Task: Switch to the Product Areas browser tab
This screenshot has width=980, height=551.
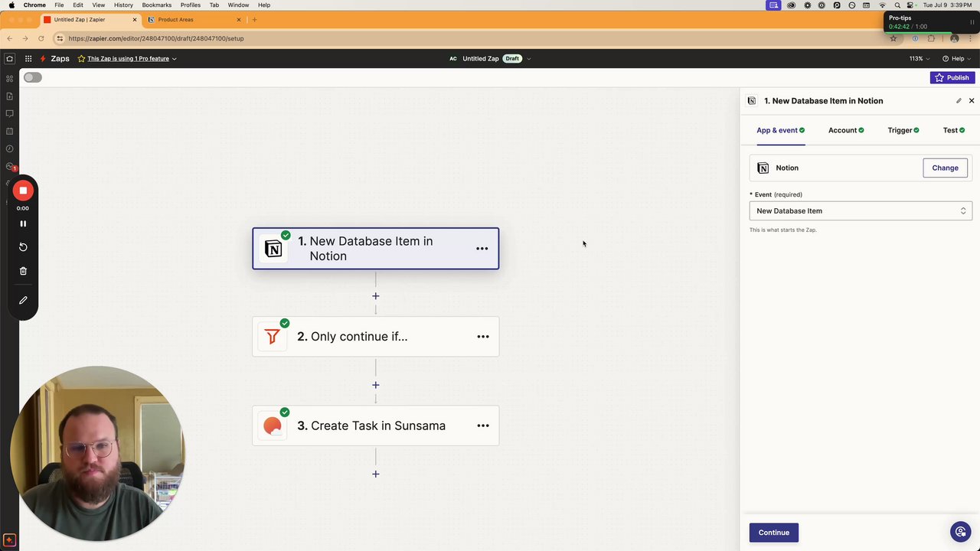Action: click(x=194, y=19)
